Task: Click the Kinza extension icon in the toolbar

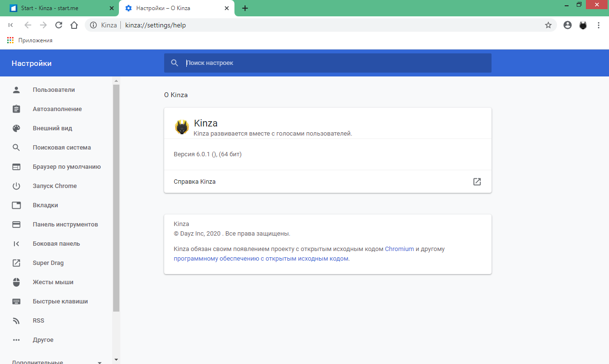Action: click(x=583, y=25)
